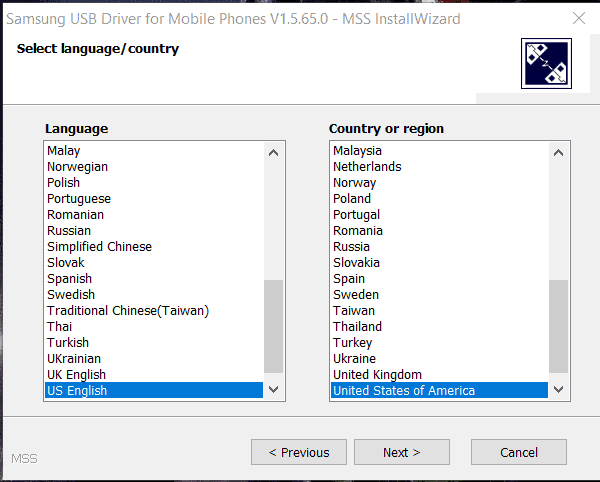Click the Language list scrollbar thumb
Image resolution: width=600 pixels, height=482 pixels.
coord(273,326)
